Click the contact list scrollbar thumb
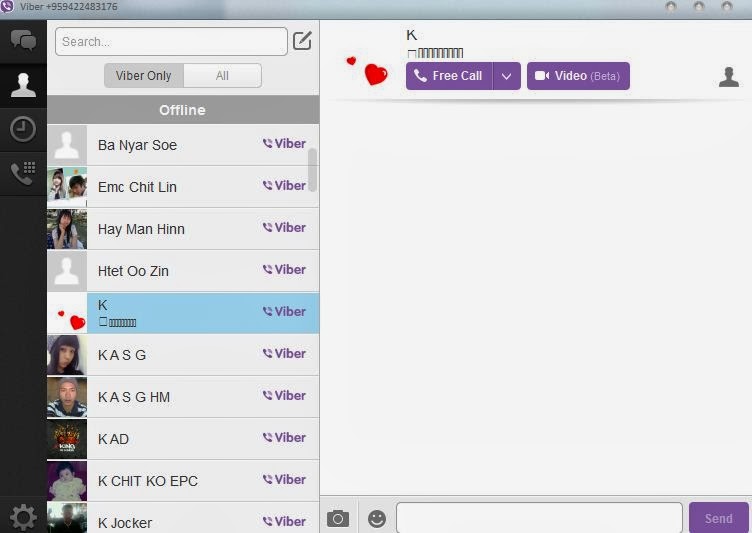This screenshot has height=533, width=752. pos(313,170)
